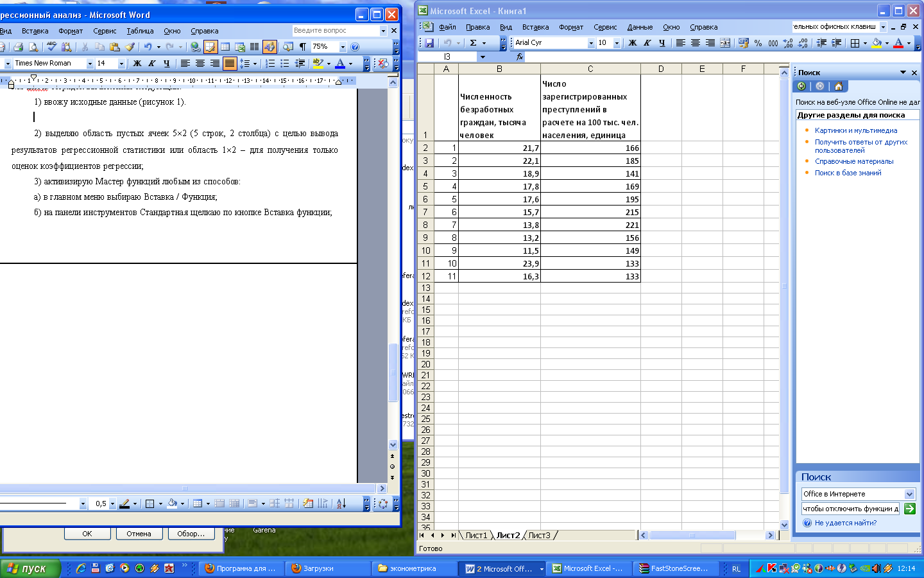Toggle Drawing toolbar button in Word
This screenshot has height=578, width=924.
pyautogui.click(x=269, y=47)
